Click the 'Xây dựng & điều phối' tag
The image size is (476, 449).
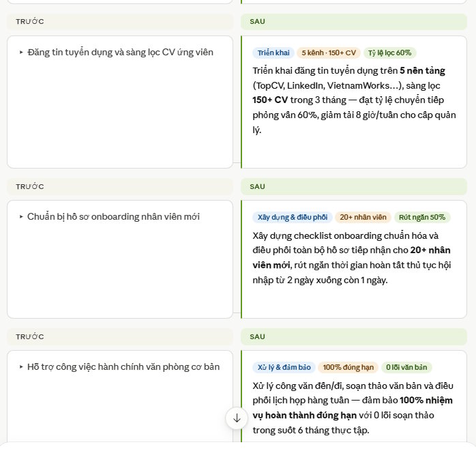point(293,217)
